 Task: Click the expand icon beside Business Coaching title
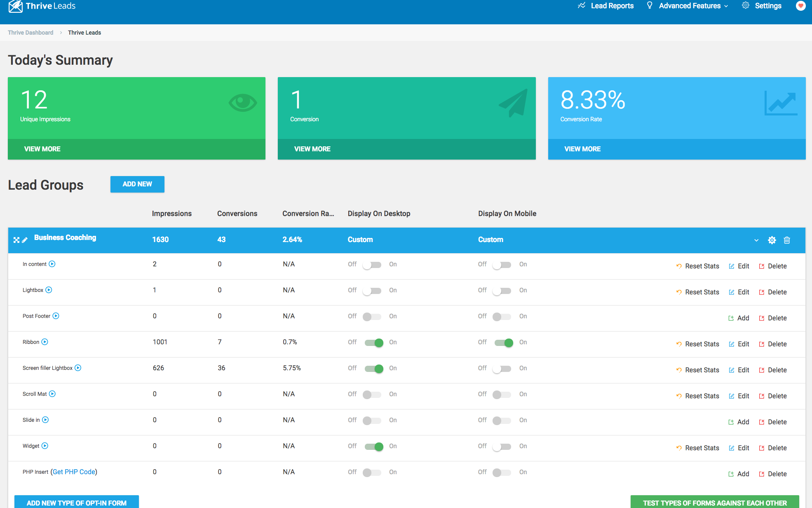pyautogui.click(x=16, y=240)
